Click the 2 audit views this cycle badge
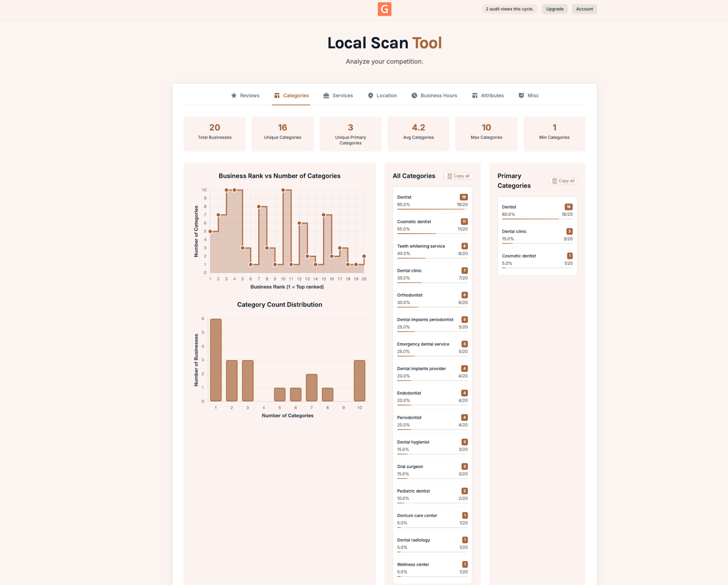Image resolution: width=728 pixels, height=585 pixels. click(x=509, y=9)
